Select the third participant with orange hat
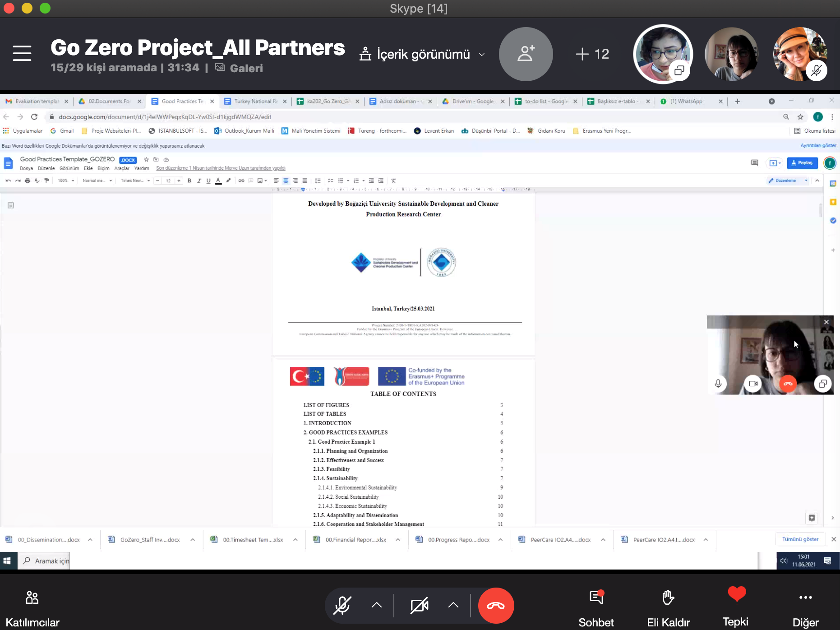The image size is (840, 630). (798, 53)
